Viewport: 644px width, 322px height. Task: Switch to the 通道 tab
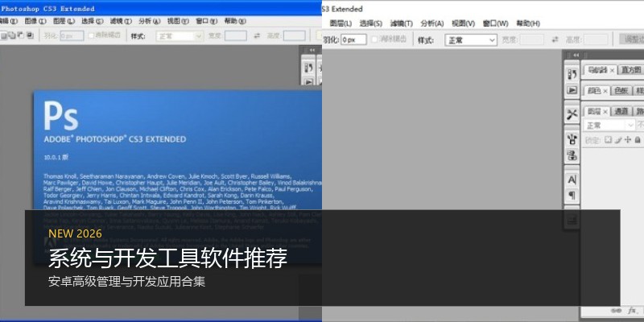pyautogui.click(x=621, y=111)
